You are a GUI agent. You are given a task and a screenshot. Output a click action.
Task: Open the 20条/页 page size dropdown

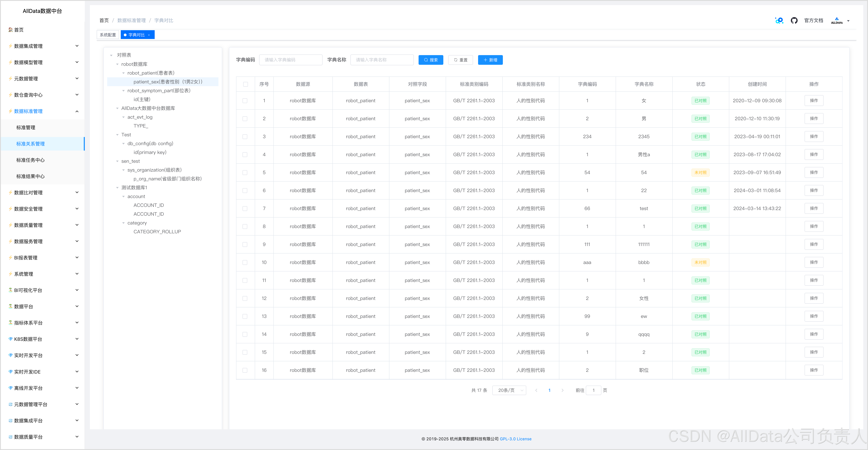pyautogui.click(x=509, y=390)
